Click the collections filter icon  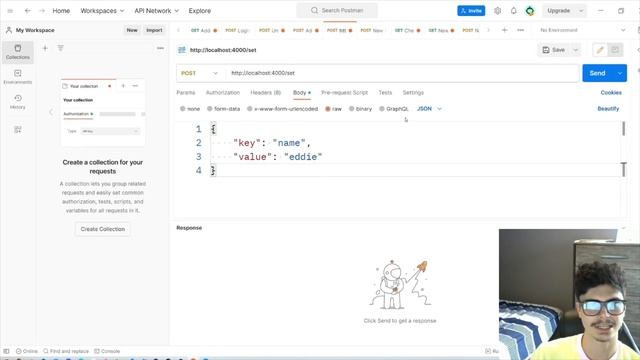pyautogui.click(x=60, y=48)
